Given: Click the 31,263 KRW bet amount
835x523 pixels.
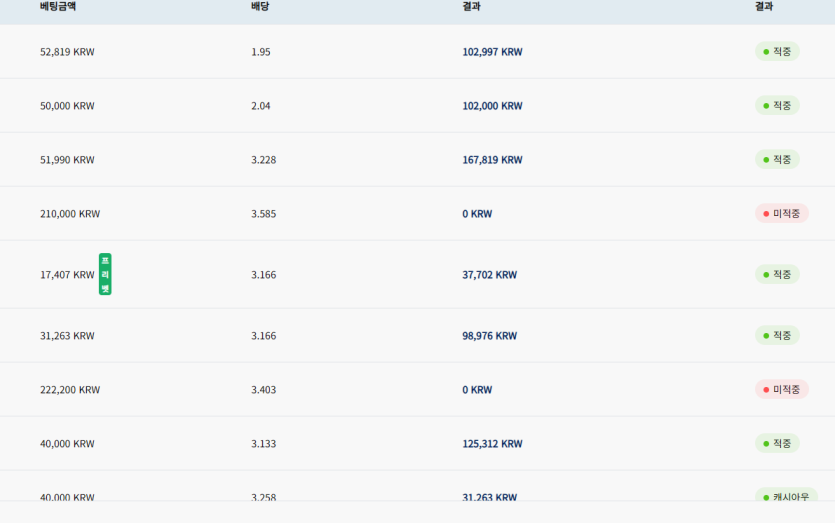Looking at the screenshot, I should [x=67, y=336].
